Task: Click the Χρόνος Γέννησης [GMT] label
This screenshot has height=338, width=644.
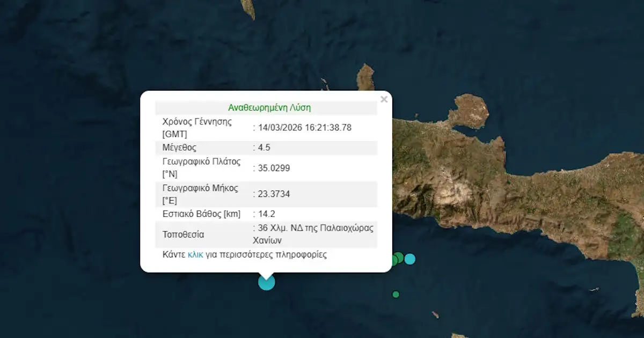Action: pos(196,127)
